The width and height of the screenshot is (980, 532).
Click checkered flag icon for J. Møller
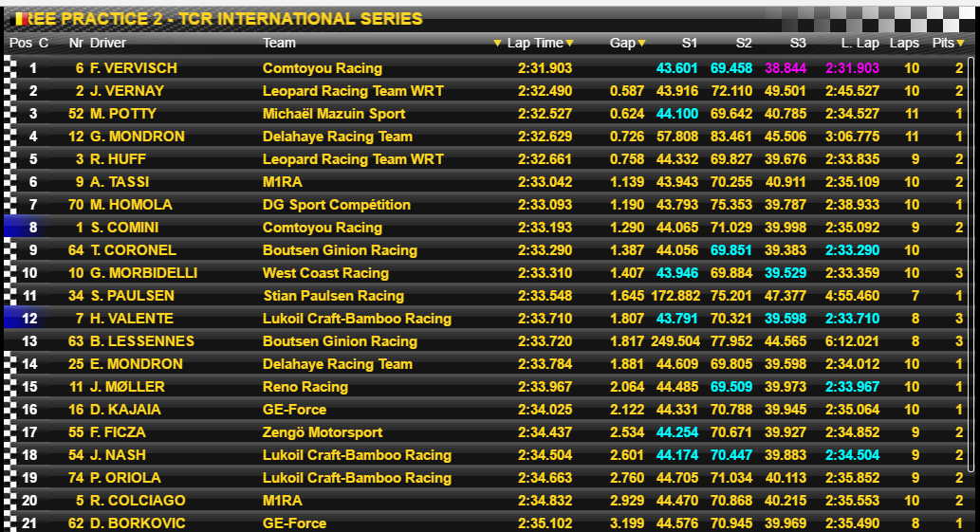10,387
